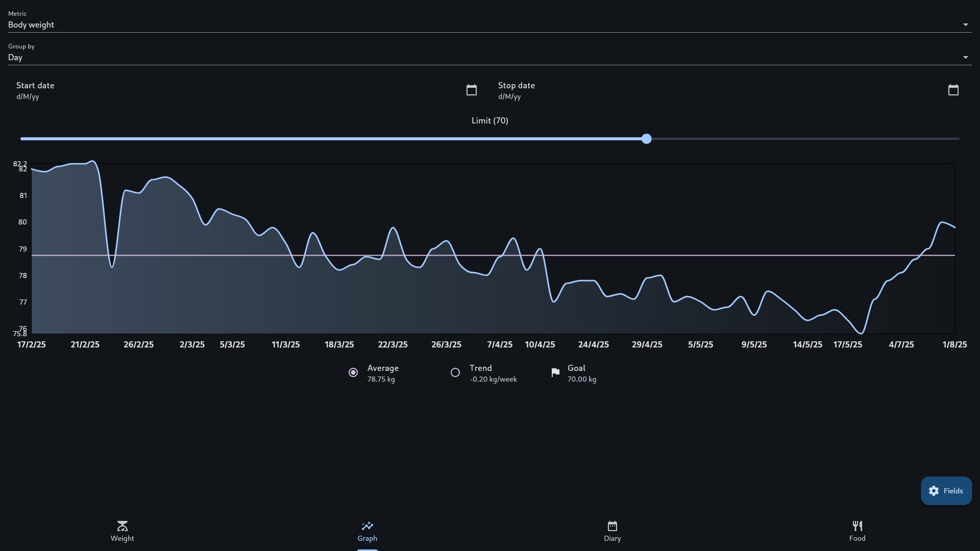Switch to the Weight tab
The width and height of the screenshot is (980, 551).
(x=122, y=531)
